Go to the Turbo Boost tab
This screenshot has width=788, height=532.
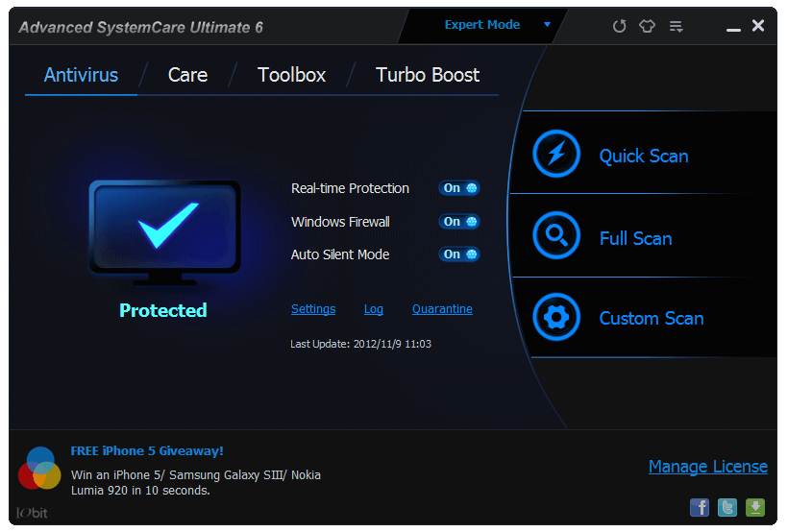pos(428,75)
